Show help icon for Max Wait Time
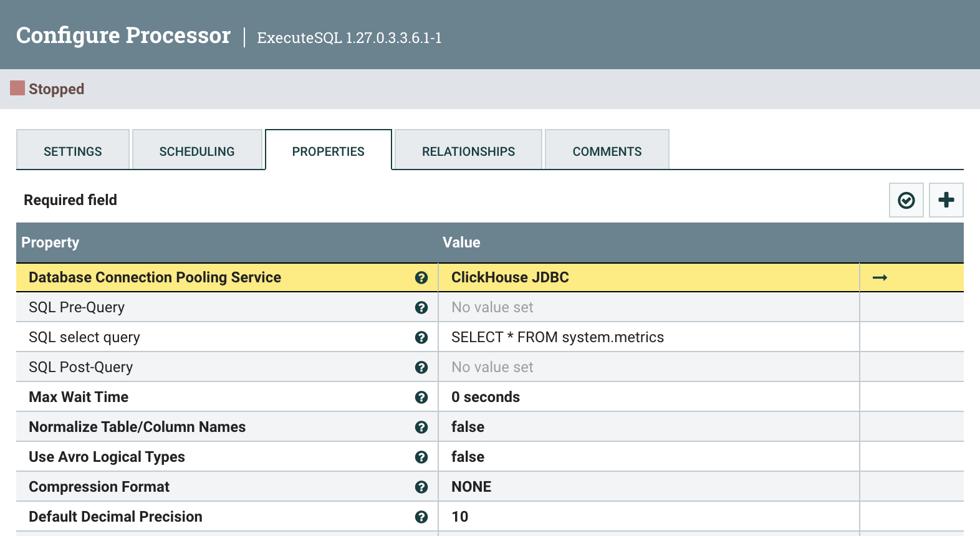The width and height of the screenshot is (980, 536). tap(421, 397)
